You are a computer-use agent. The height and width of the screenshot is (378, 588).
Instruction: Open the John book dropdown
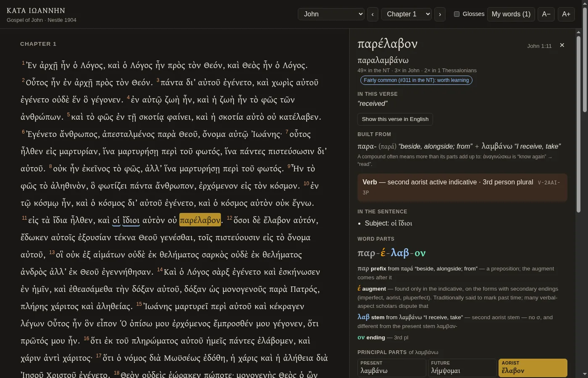coord(331,14)
